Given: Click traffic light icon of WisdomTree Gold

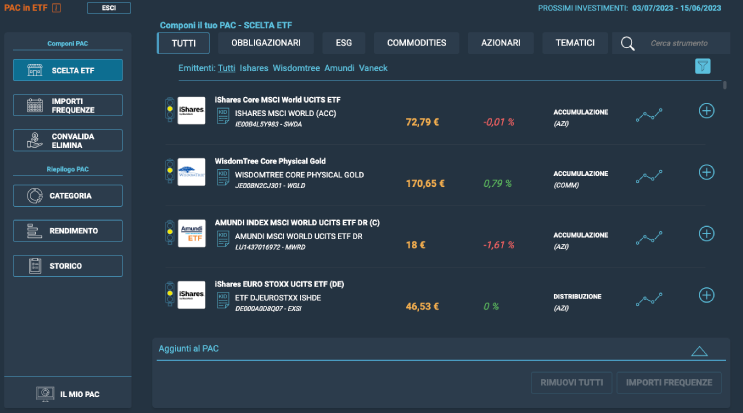Looking at the screenshot, I should [170, 171].
